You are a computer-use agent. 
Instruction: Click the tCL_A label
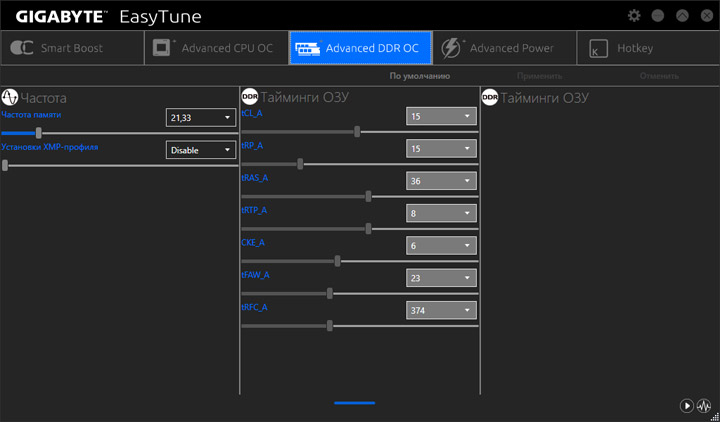[252, 113]
